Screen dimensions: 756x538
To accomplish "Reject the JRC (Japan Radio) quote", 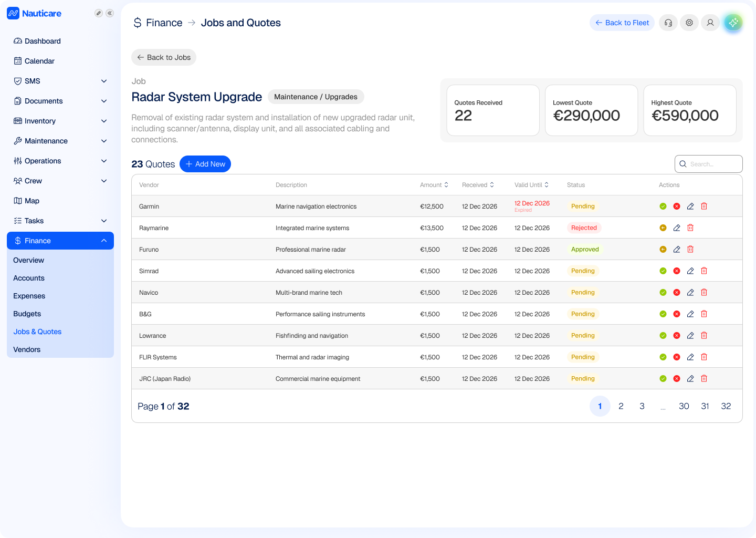I will [677, 379].
